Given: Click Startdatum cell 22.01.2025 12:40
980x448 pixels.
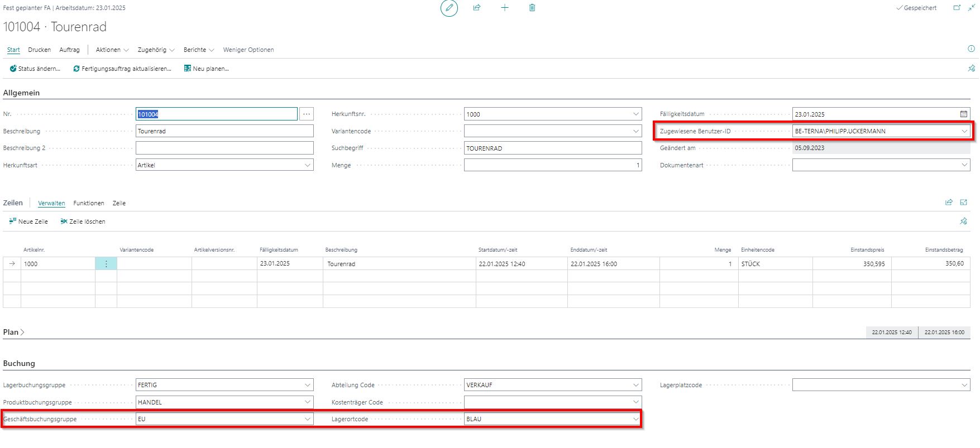Looking at the screenshot, I should (x=522, y=264).
